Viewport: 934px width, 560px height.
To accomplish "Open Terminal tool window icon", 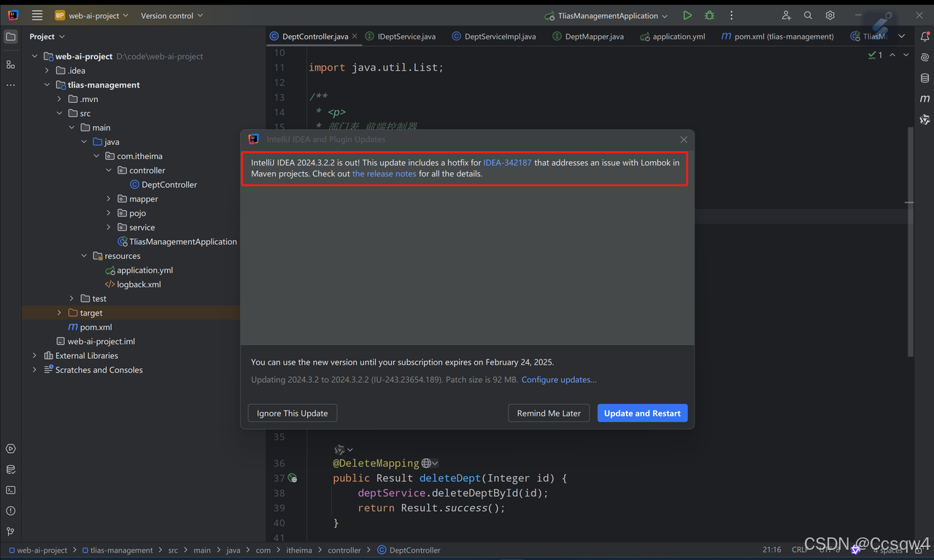I will point(10,490).
